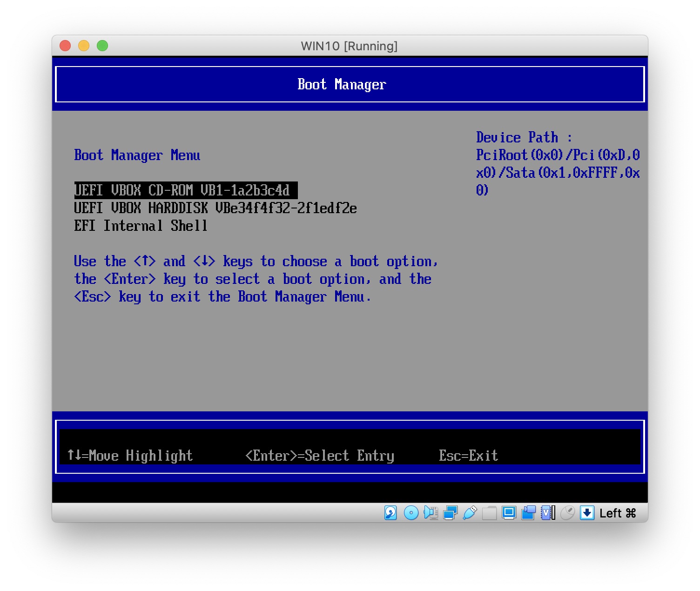
Task: Click the Move Highlight hint text
Action: (x=130, y=455)
